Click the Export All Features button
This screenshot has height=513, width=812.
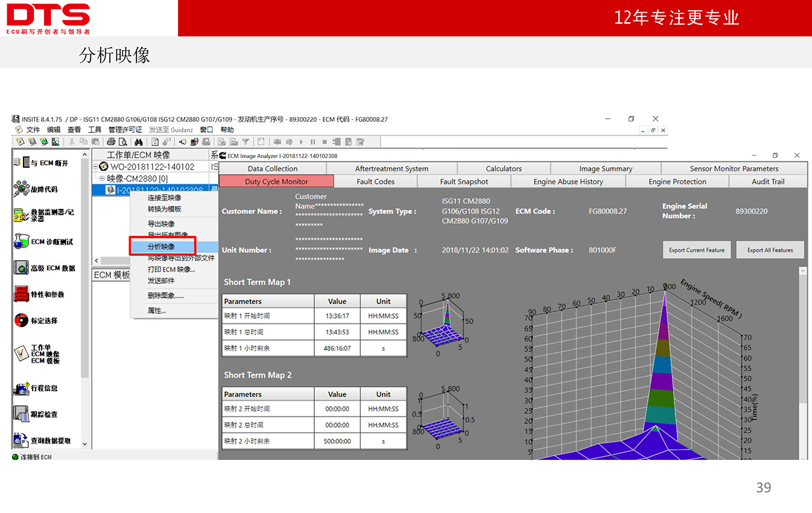pos(770,250)
